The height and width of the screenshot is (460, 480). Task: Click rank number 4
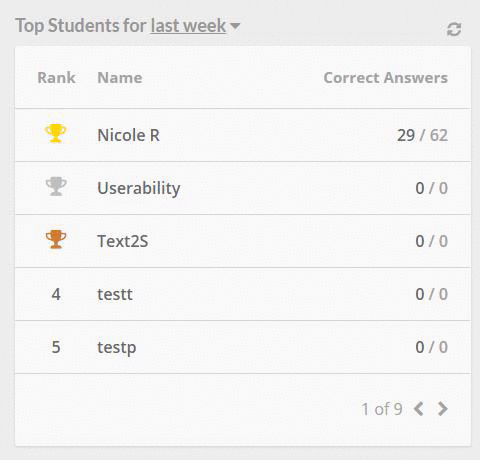(x=56, y=294)
